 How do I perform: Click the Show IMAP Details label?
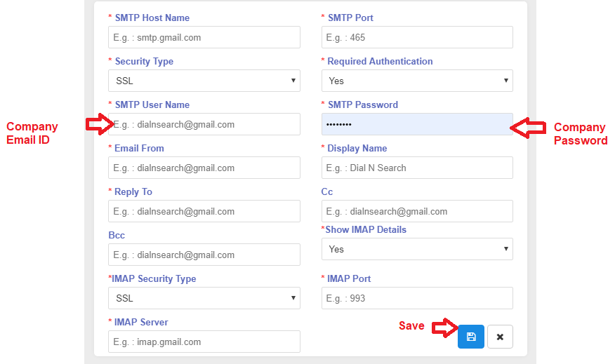point(365,229)
